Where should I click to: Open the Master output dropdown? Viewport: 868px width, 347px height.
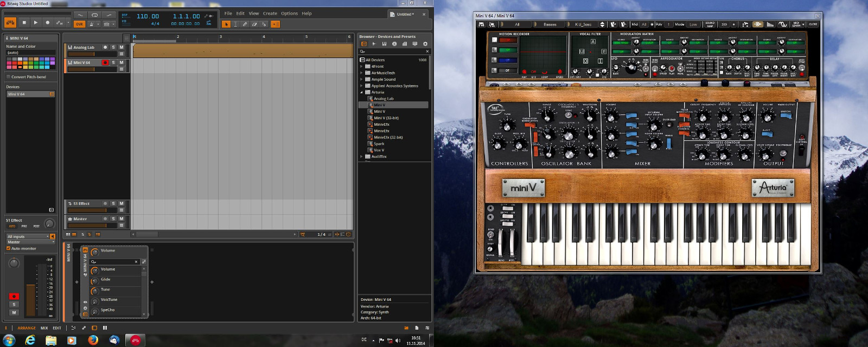pos(30,242)
